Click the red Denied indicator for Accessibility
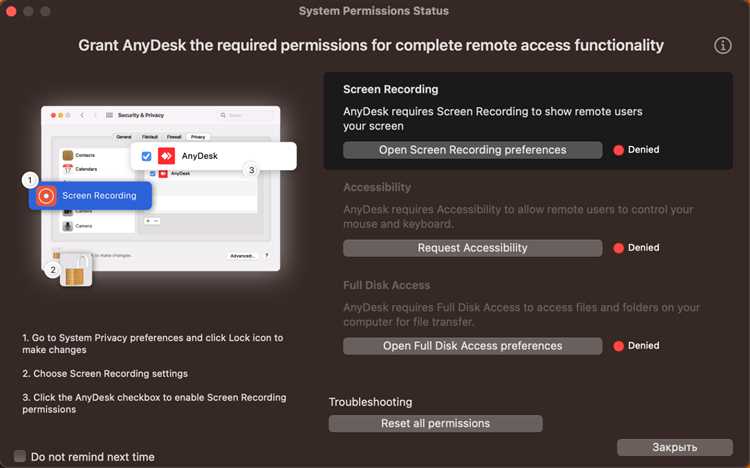This screenshot has width=750, height=468. click(x=618, y=248)
